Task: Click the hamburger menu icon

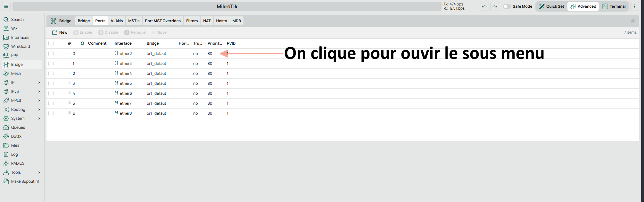Action: (6, 6)
